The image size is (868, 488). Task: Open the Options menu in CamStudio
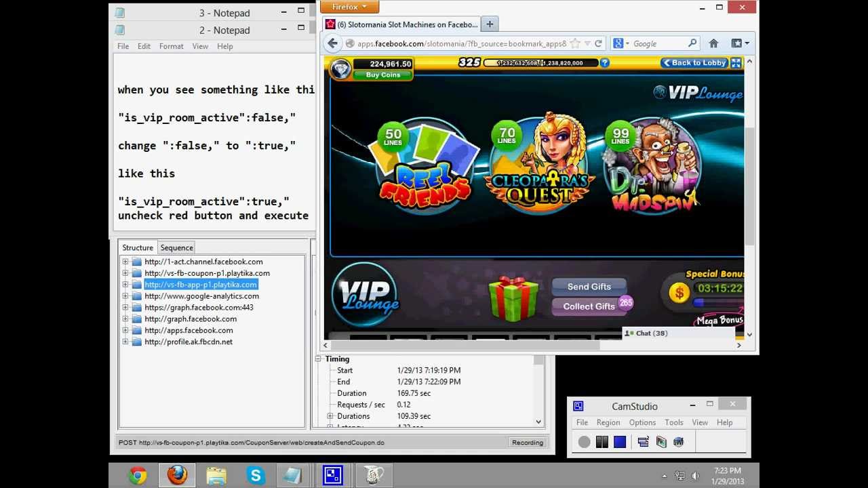[x=642, y=422]
